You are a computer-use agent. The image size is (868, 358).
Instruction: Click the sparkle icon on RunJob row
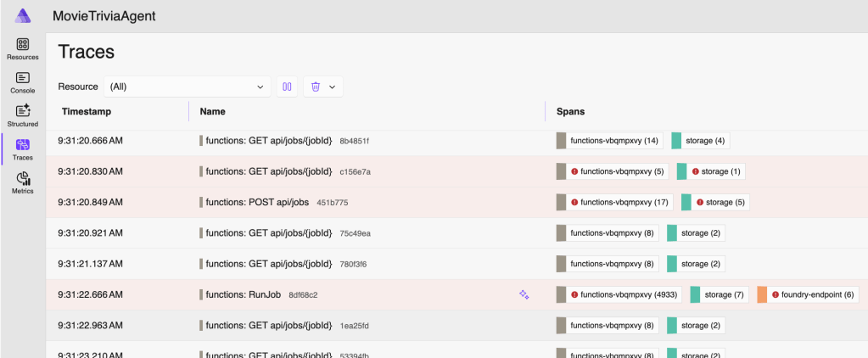[524, 294]
